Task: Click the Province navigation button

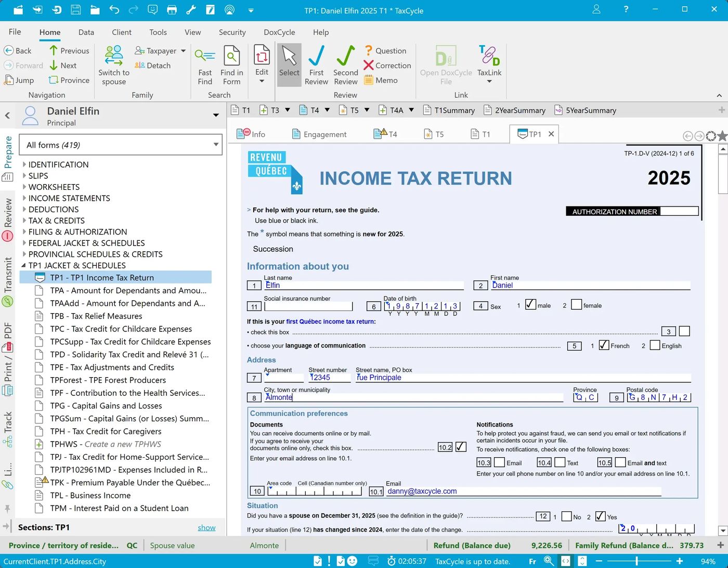Action: tap(69, 80)
